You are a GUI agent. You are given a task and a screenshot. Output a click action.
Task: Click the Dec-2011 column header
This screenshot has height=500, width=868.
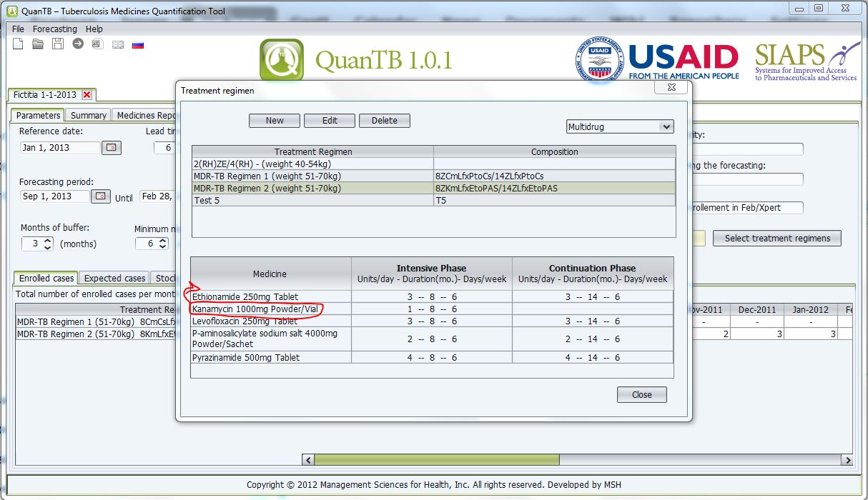click(x=756, y=309)
